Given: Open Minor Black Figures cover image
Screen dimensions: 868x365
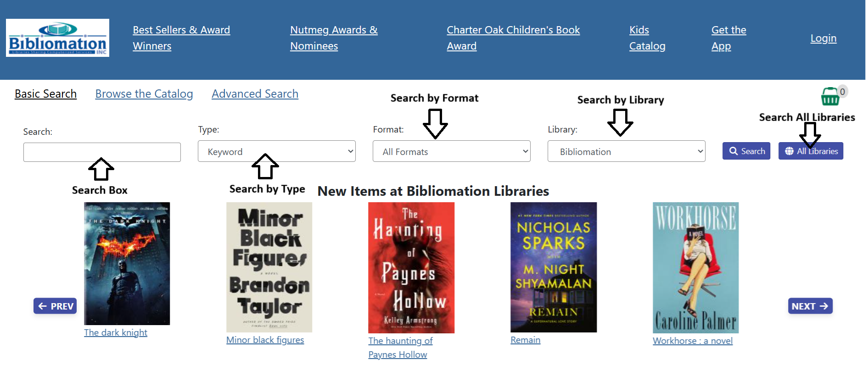Looking at the screenshot, I should pyautogui.click(x=269, y=267).
